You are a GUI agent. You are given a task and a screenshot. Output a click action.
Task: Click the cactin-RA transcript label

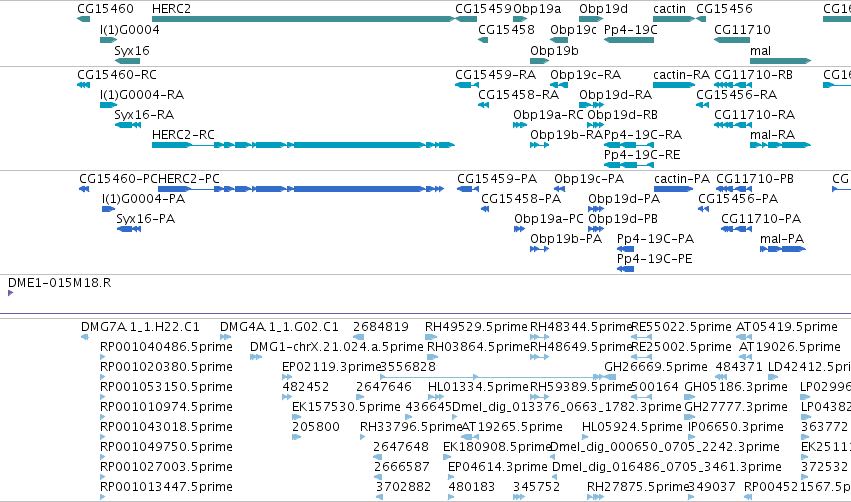click(x=681, y=74)
